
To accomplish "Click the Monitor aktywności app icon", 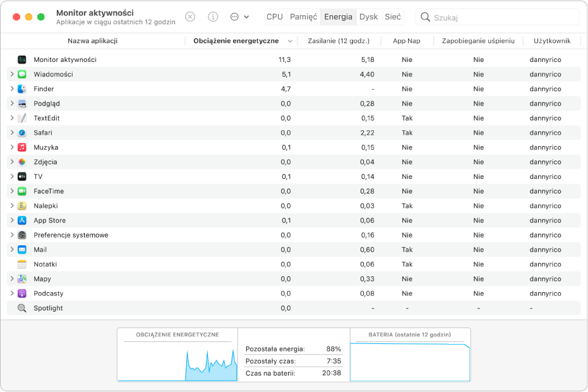I will (22, 59).
